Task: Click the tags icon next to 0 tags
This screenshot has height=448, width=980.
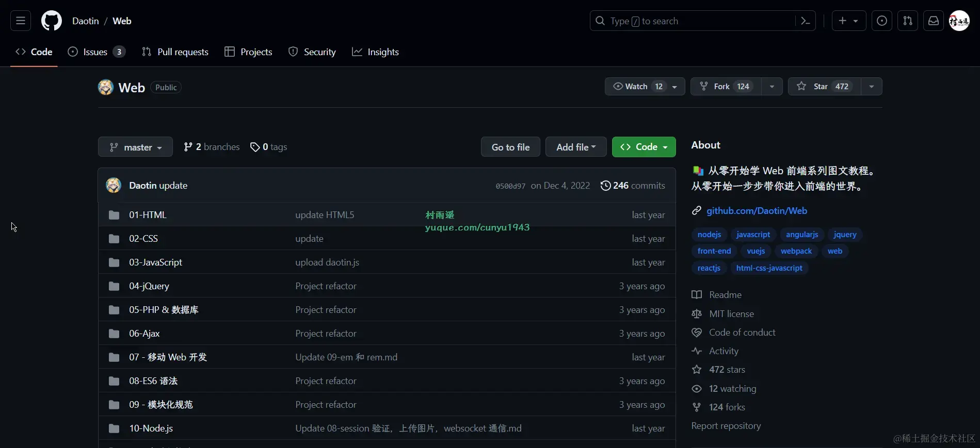Action: point(255,147)
